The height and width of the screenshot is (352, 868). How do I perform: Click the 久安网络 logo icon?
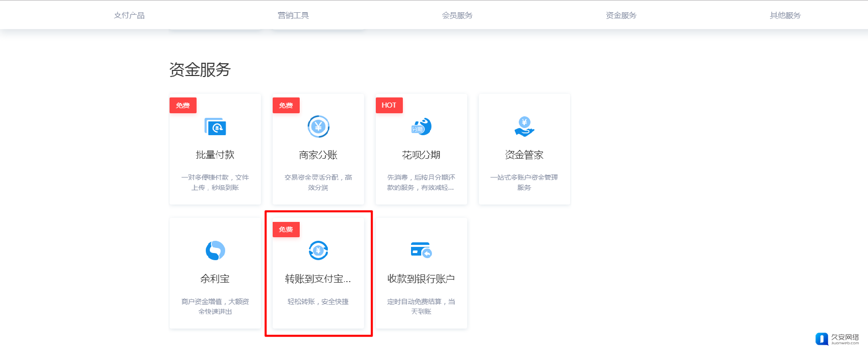click(x=822, y=339)
